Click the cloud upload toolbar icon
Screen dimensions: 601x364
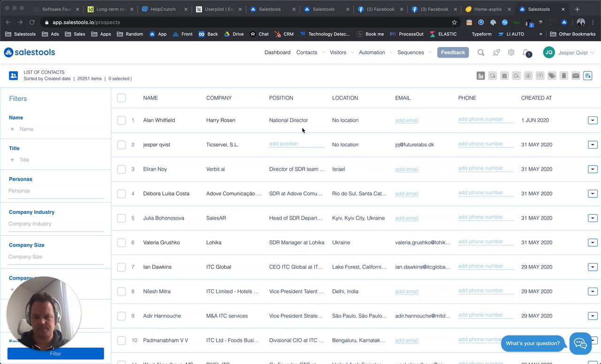coord(540,76)
